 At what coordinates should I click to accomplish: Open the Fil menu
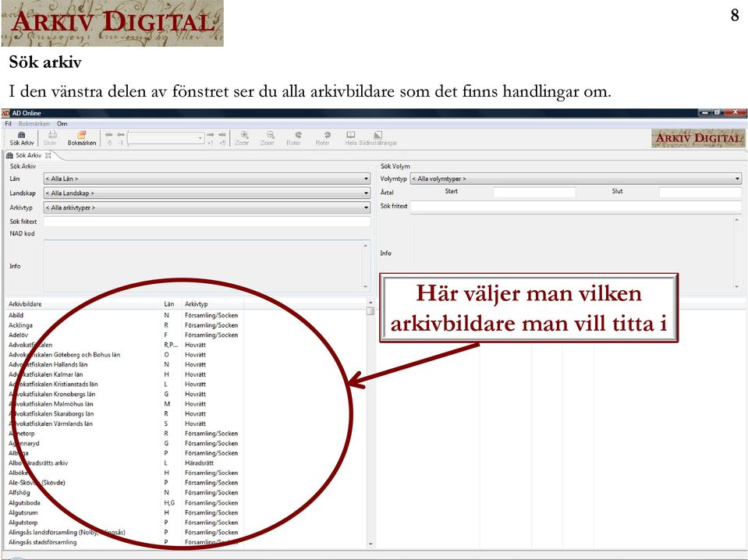pyautogui.click(x=8, y=123)
